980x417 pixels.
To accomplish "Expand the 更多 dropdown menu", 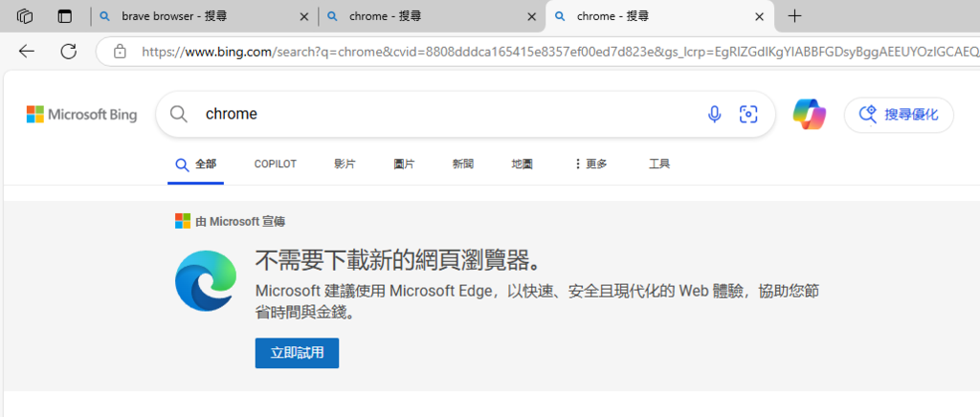I will (x=590, y=165).
